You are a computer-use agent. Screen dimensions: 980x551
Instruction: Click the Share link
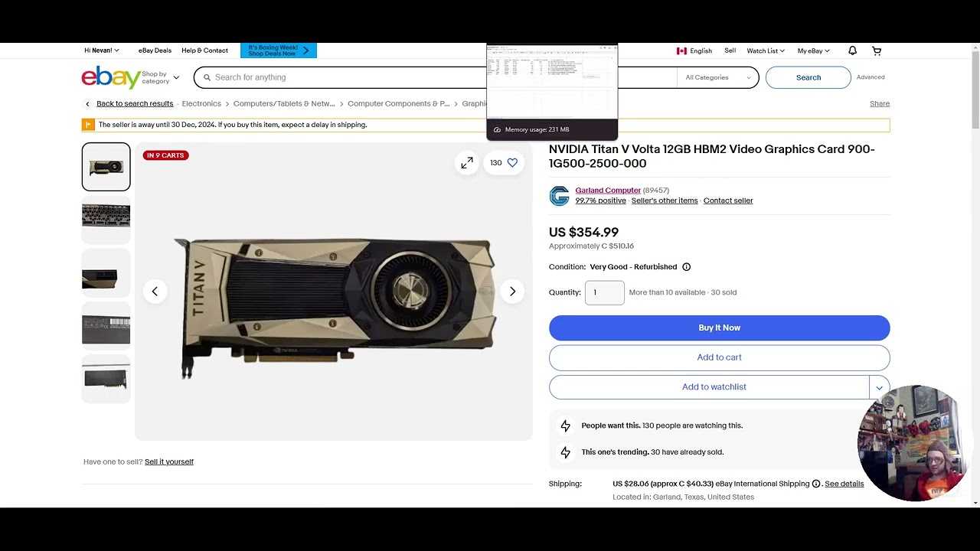(880, 104)
